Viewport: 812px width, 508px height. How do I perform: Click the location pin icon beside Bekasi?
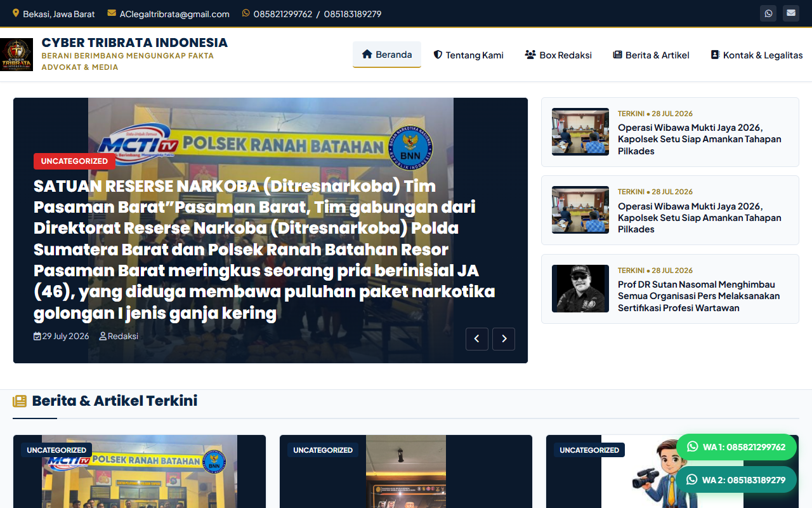tap(16, 13)
